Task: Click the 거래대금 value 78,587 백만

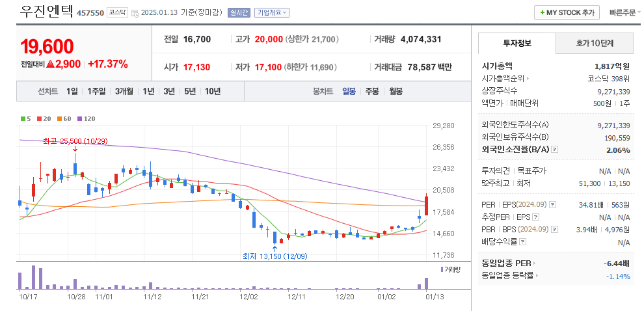Action: point(429,67)
